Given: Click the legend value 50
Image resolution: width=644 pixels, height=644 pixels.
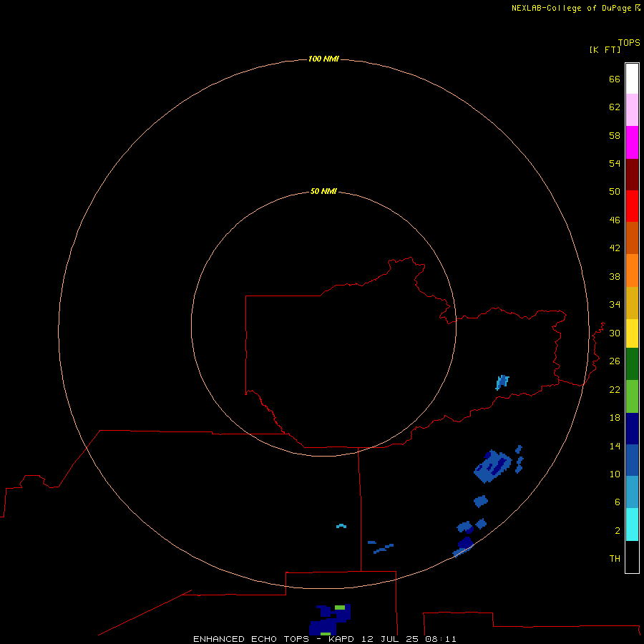Looking at the screenshot, I should (x=615, y=191).
